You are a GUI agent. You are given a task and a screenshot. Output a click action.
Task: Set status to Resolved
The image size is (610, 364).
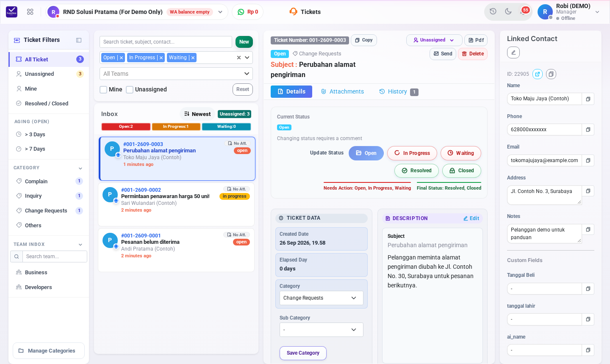pyautogui.click(x=416, y=171)
